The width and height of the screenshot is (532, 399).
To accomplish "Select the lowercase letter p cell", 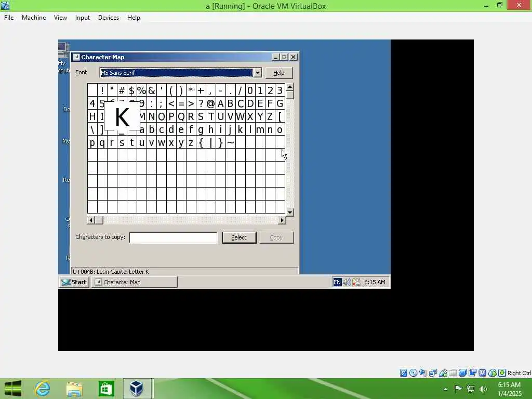I will tap(92, 142).
